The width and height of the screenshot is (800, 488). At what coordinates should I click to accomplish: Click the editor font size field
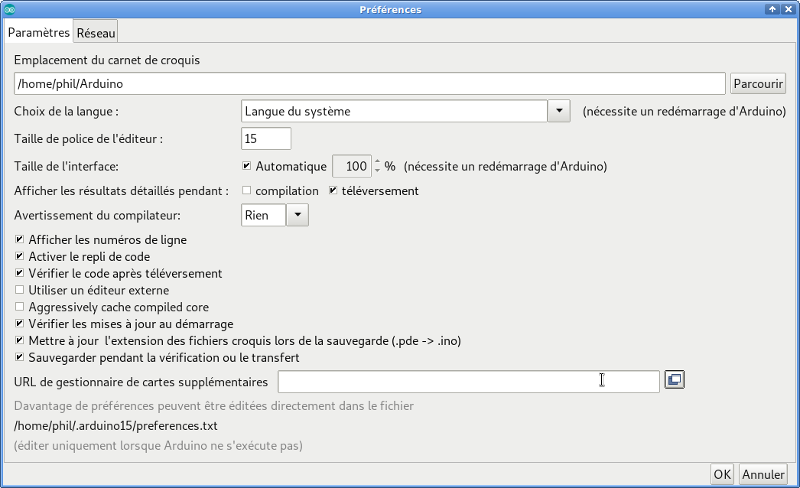pyautogui.click(x=266, y=139)
